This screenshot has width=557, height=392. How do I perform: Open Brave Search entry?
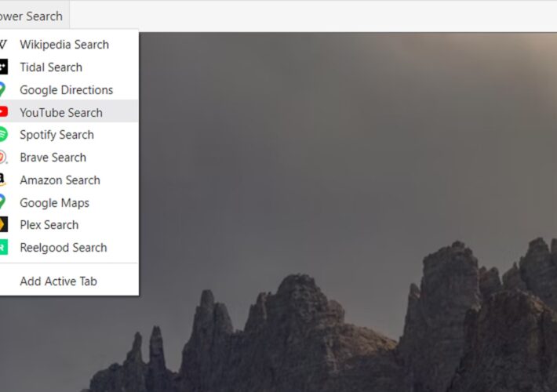click(69, 158)
